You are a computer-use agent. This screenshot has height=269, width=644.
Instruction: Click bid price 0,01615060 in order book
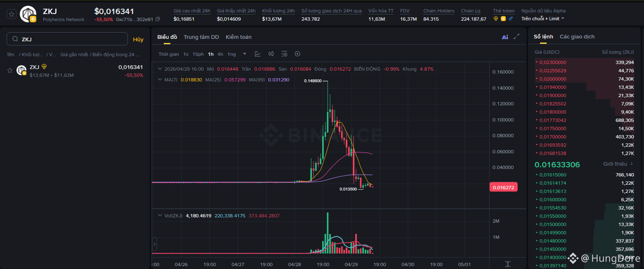tap(553, 175)
